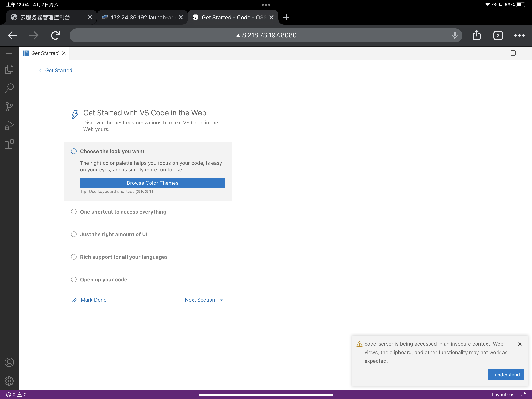Screen dimensions: 532x399
Task: Mark 'One shortcut to access everything' step
Action: [74, 212]
